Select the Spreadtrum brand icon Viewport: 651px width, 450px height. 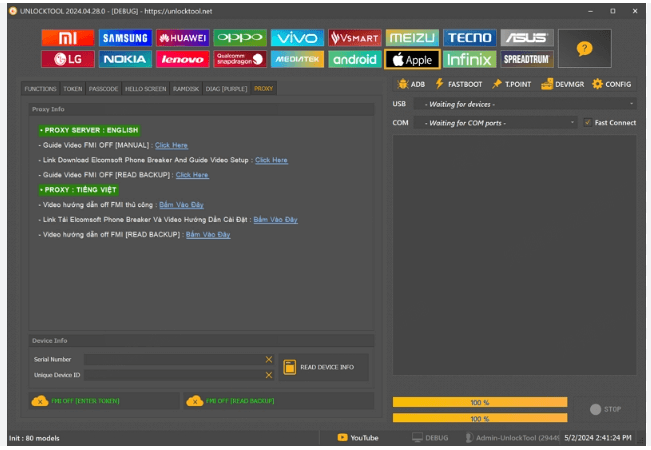[x=527, y=59]
